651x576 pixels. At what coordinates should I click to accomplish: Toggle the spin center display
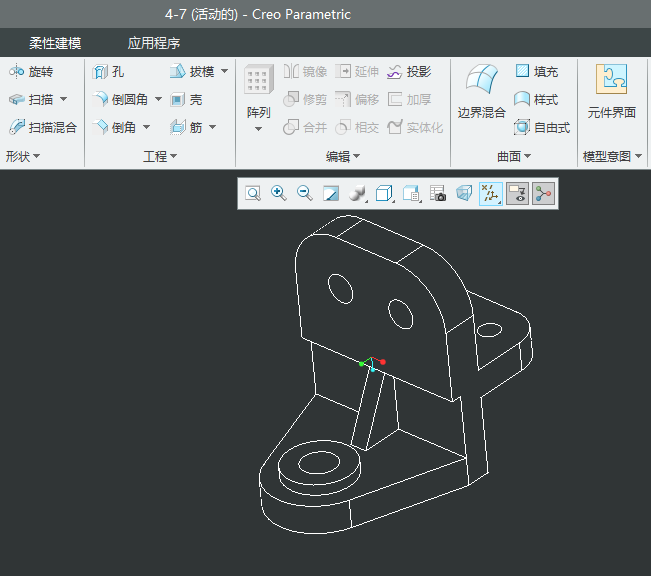[x=543, y=194]
